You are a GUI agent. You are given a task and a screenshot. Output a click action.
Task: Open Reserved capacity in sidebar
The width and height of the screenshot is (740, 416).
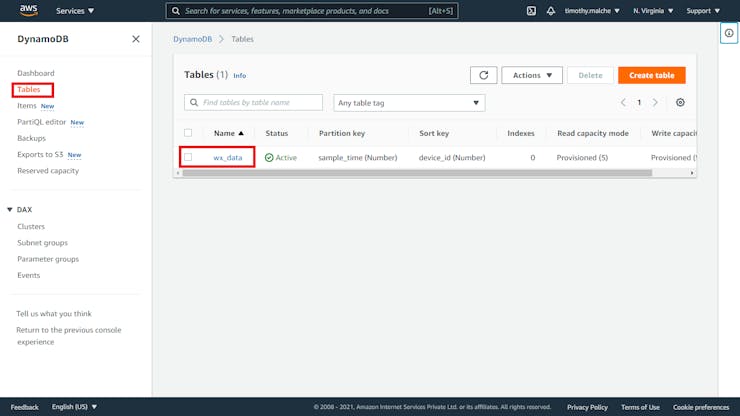(x=48, y=171)
